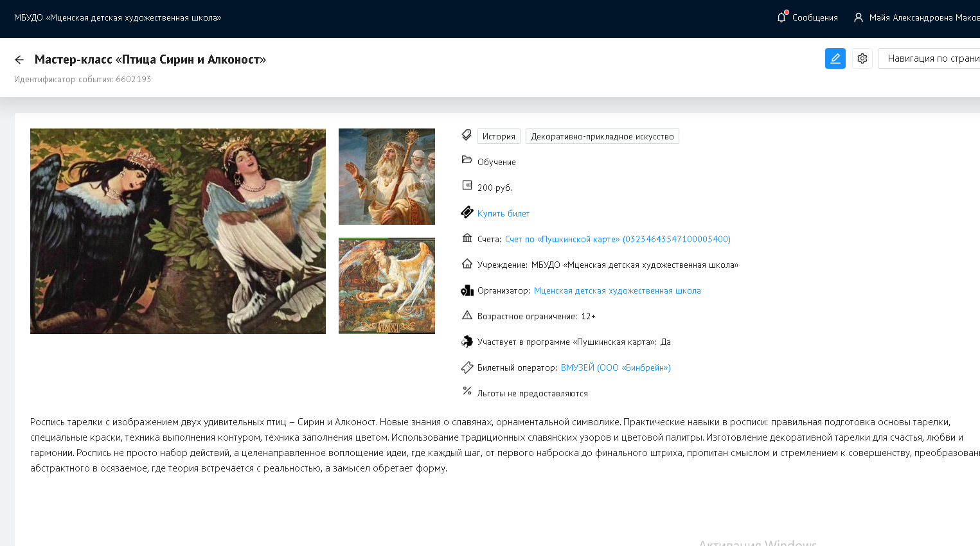This screenshot has width=980, height=546.
Task: Open the Счет по «Пушкинской карте» link
Action: 617,239
